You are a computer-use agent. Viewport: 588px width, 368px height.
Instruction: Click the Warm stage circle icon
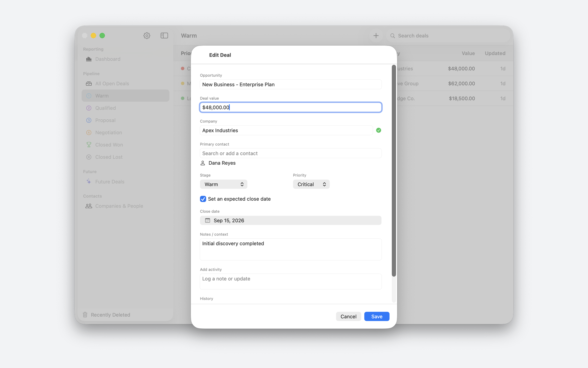[x=89, y=96]
